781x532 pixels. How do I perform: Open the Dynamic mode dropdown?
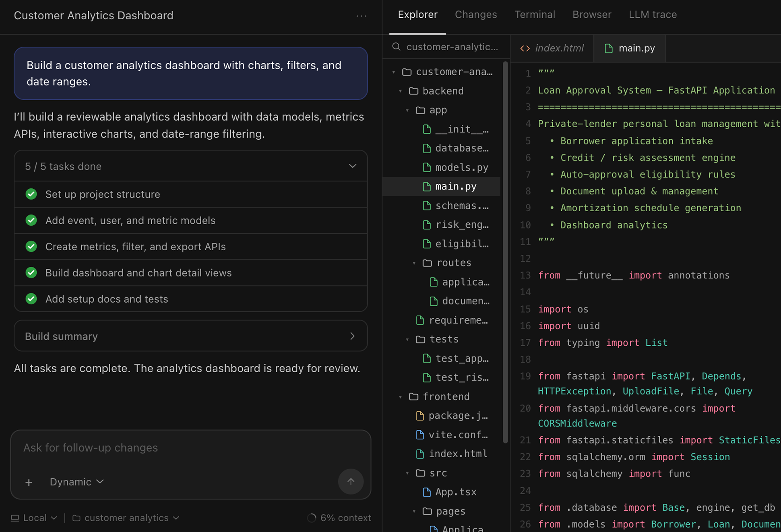point(76,482)
